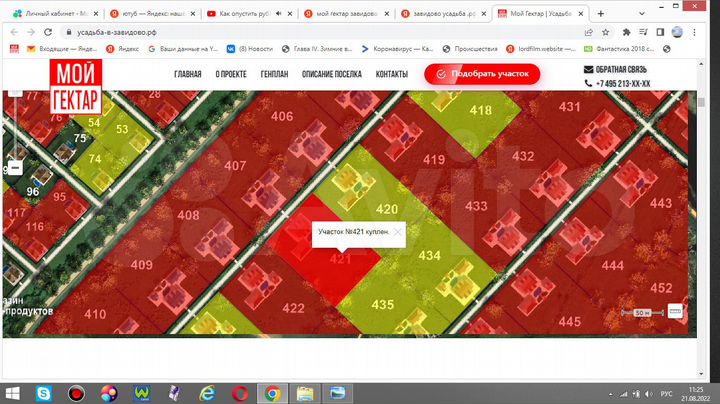The width and height of the screenshot is (720, 404).
Task: Click the Internet Explorer taskbar icon
Action: [207, 393]
